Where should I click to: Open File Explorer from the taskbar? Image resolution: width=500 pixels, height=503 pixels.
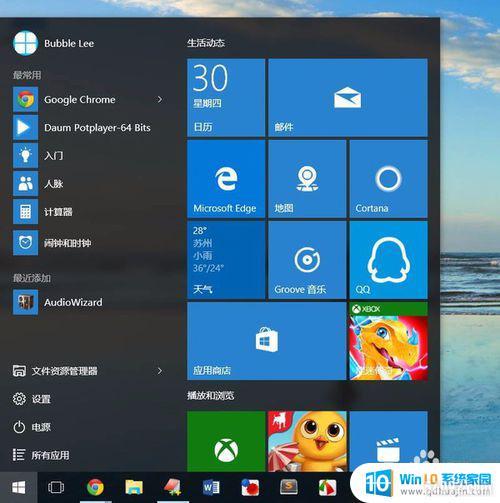(x=134, y=487)
